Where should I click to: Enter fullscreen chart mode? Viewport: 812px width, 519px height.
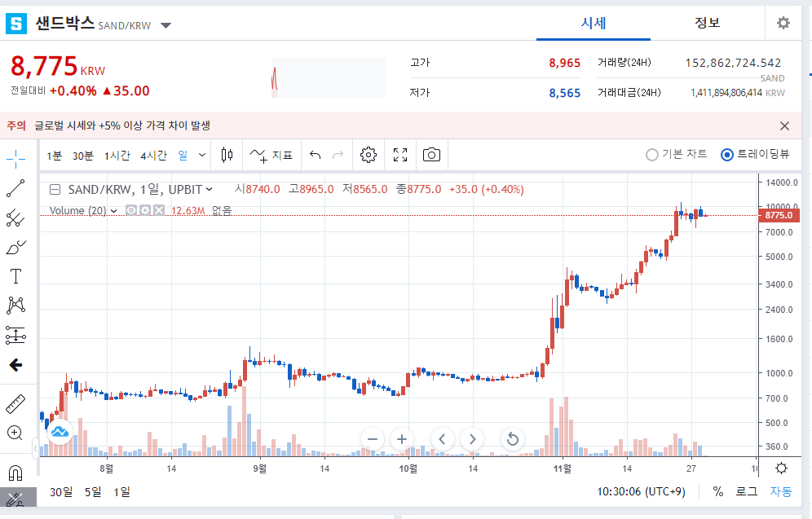pyautogui.click(x=400, y=155)
